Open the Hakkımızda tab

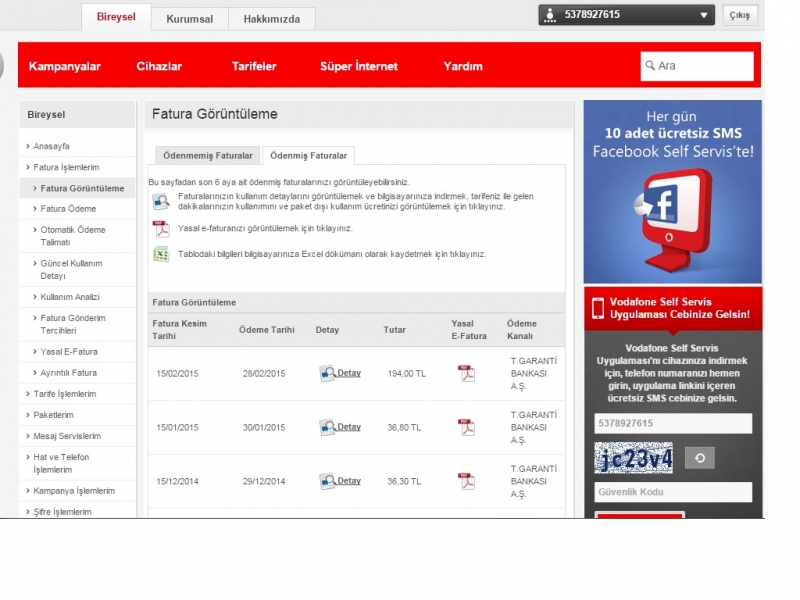coord(272,19)
